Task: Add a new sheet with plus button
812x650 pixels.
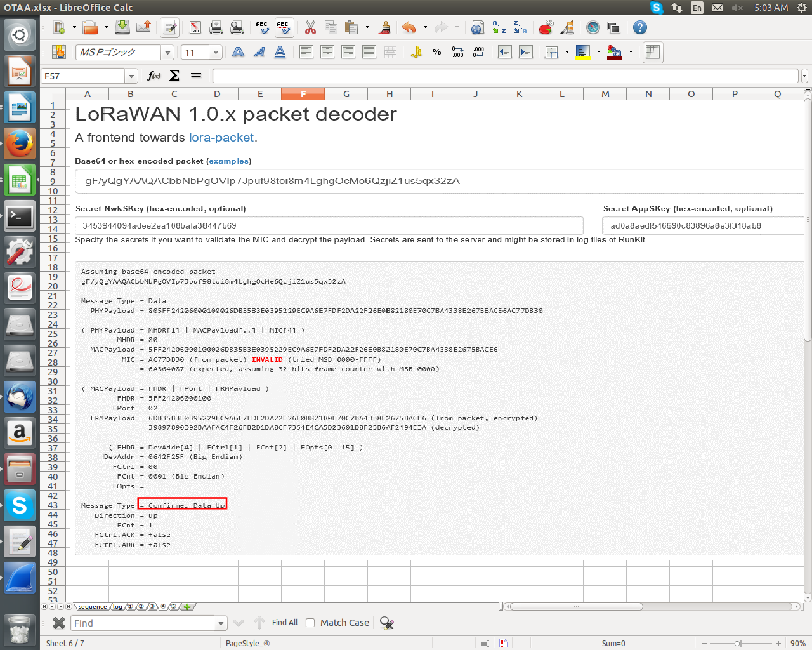Action: (x=187, y=607)
